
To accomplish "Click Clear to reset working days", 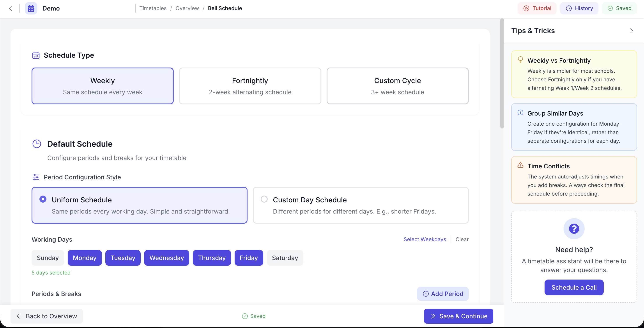I will tap(462, 239).
